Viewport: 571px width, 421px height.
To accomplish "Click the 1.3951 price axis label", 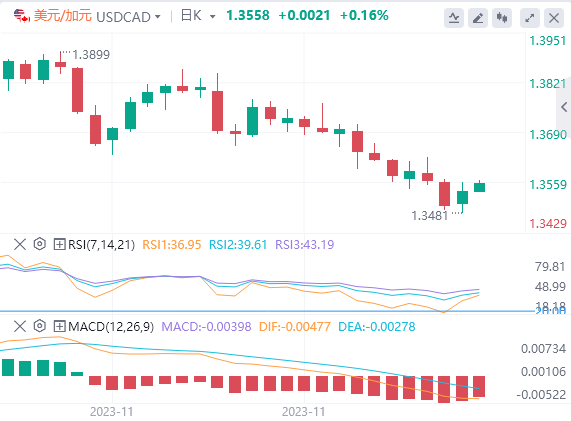I will click(x=548, y=41).
